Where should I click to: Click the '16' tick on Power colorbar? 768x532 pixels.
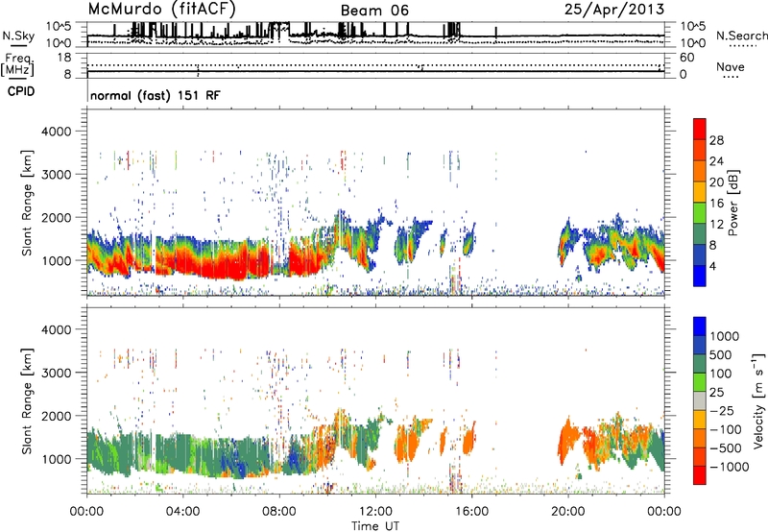pyautogui.click(x=716, y=204)
